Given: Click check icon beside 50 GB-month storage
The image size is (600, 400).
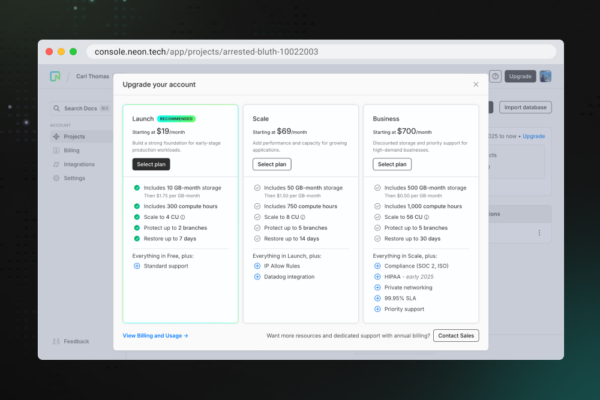Looking at the screenshot, I should coord(257,188).
